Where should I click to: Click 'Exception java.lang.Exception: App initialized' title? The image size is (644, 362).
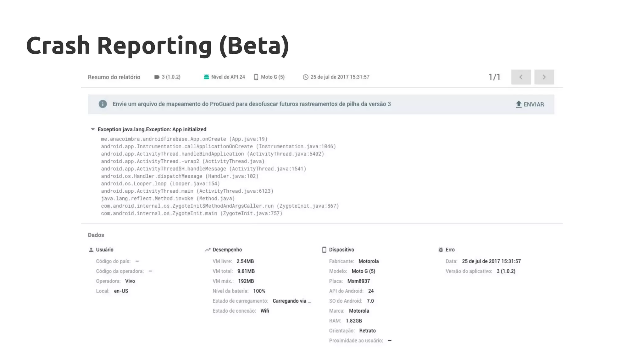pos(152,129)
